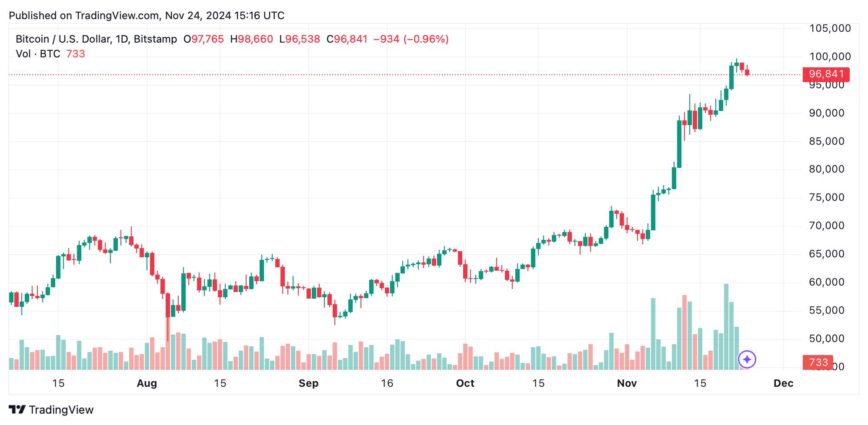
Task: Click the TradingView wordmark text
Action: 61,410
